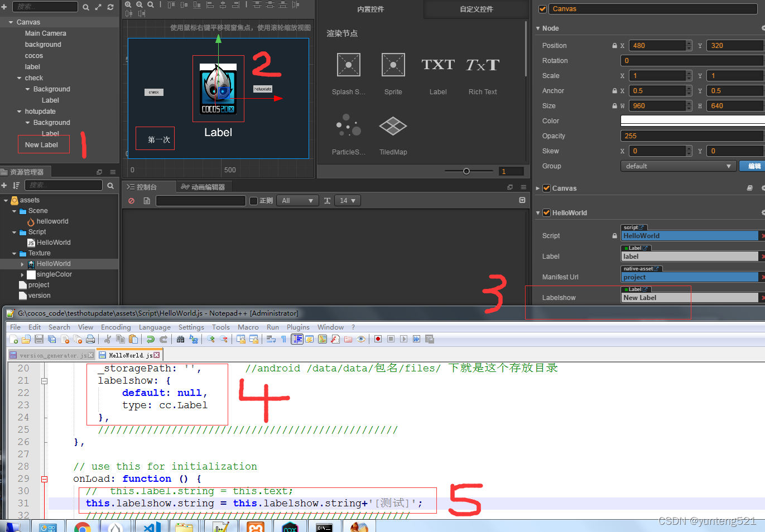The image size is (765, 532).
Task: Click the red record macro icon in Notepad++
Action: [378, 339]
